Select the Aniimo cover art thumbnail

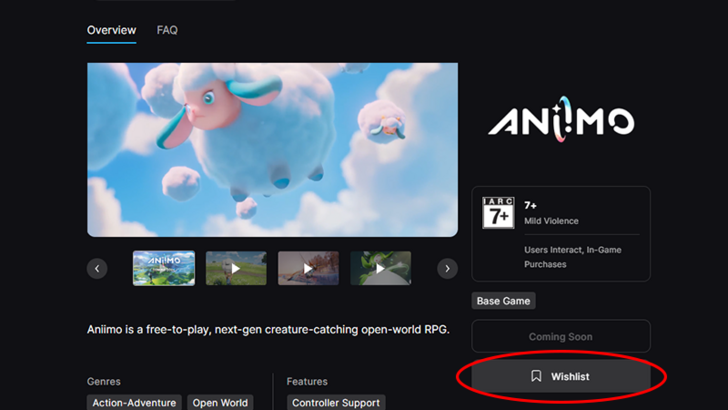(x=164, y=268)
